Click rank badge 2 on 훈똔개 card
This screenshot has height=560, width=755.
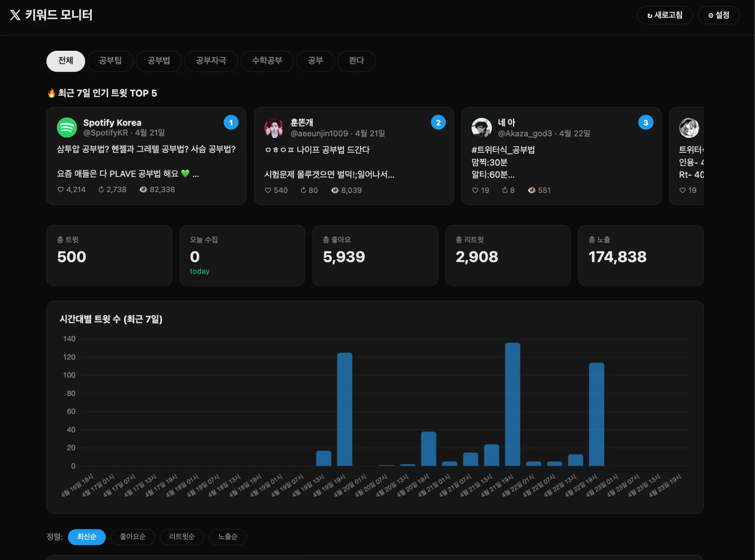[x=438, y=122]
